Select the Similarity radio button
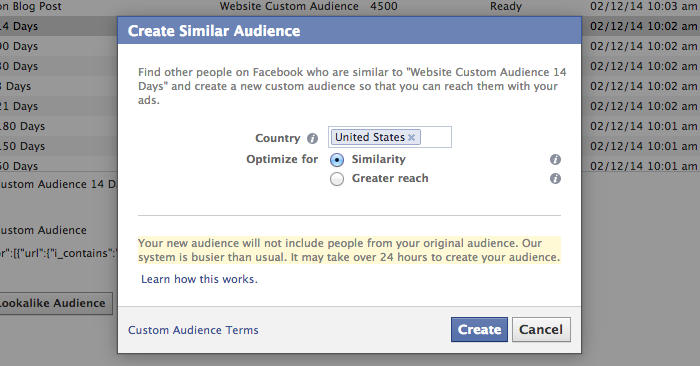This screenshot has height=366, width=700. coord(337,160)
